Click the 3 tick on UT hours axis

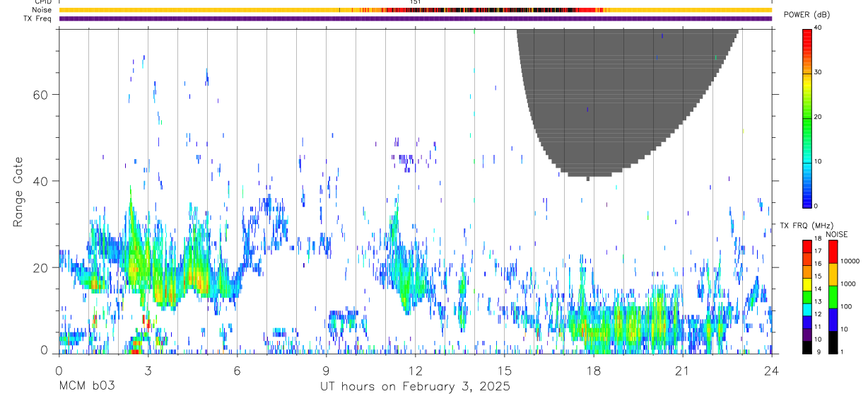[x=148, y=370]
